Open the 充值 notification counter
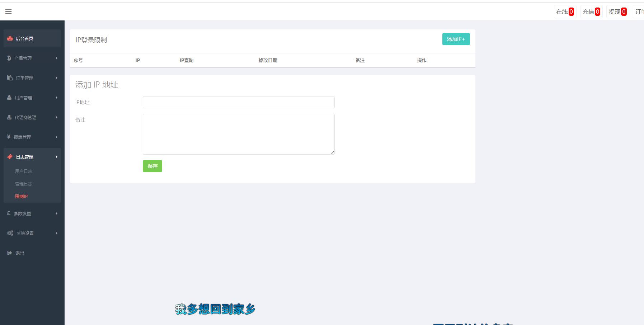This screenshot has width=644, height=325. (591, 12)
